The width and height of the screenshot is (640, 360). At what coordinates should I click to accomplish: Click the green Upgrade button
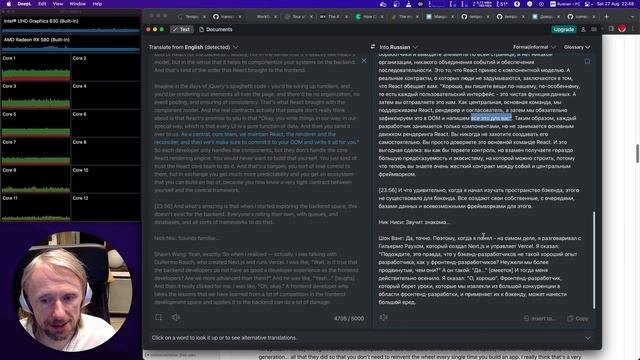[563, 29]
